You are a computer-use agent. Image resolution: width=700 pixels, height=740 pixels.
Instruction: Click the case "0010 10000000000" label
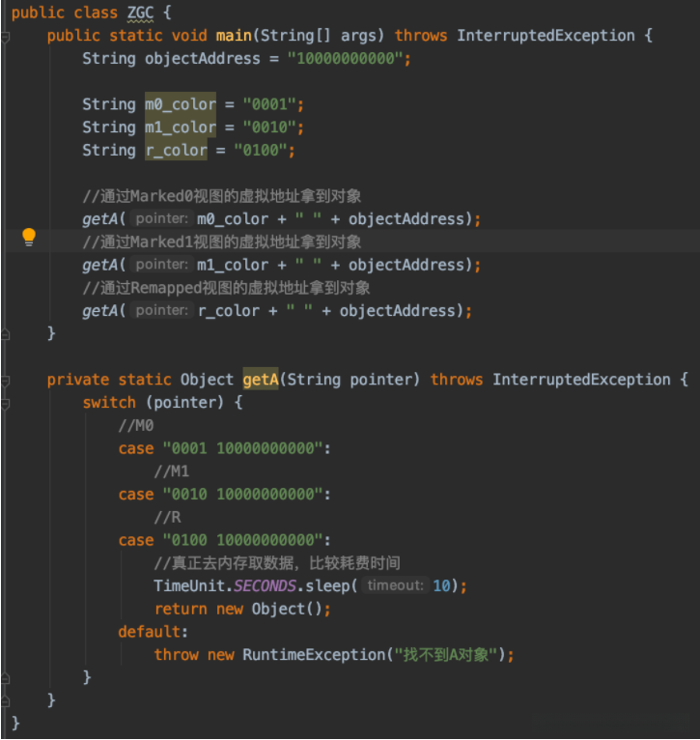tap(225, 494)
